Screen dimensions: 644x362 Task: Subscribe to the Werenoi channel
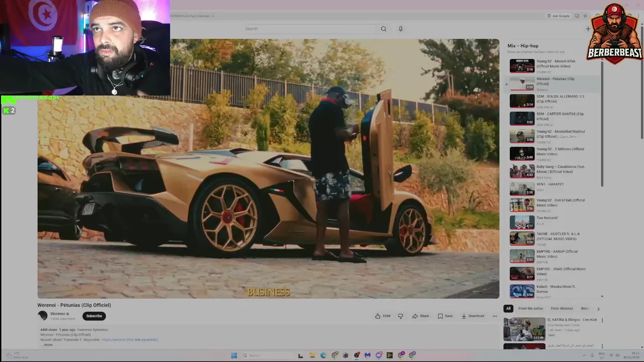click(x=94, y=316)
